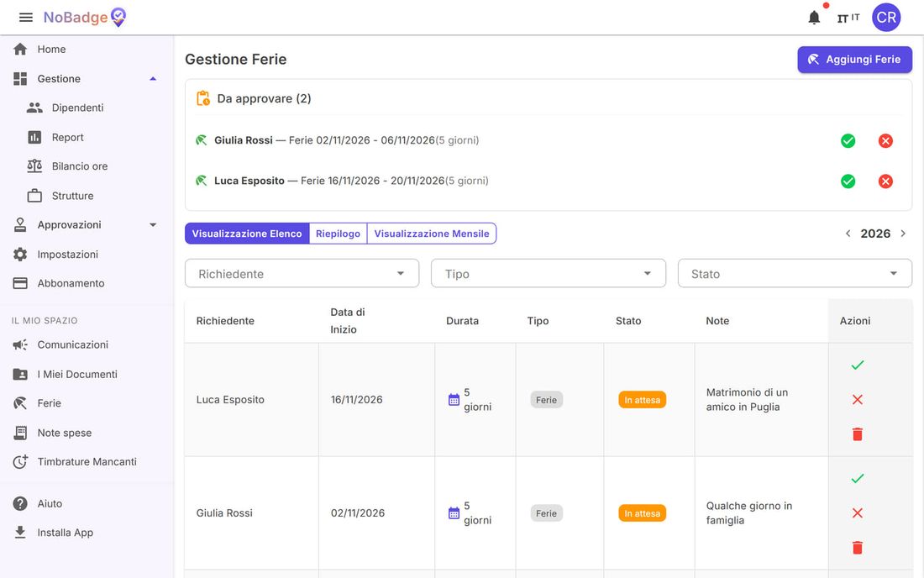Click the NoBadge logo

click(x=85, y=18)
